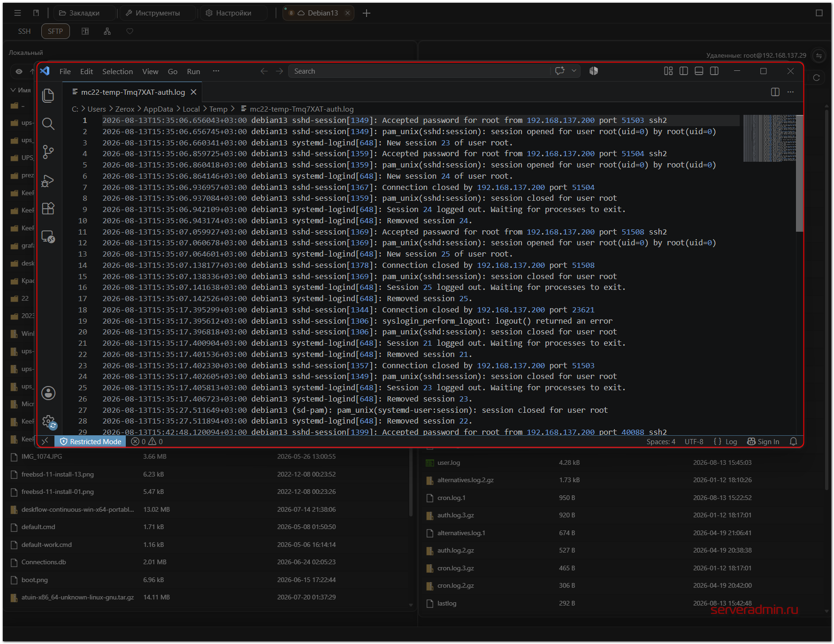Click the Copilot status icon right of search
Screen dimensions: 834x644
click(594, 71)
